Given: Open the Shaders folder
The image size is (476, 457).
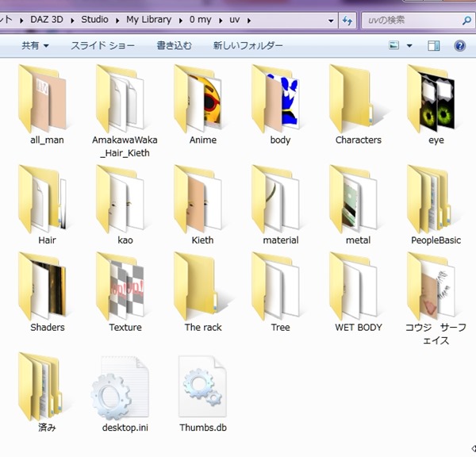Looking at the screenshot, I should coord(47,286).
